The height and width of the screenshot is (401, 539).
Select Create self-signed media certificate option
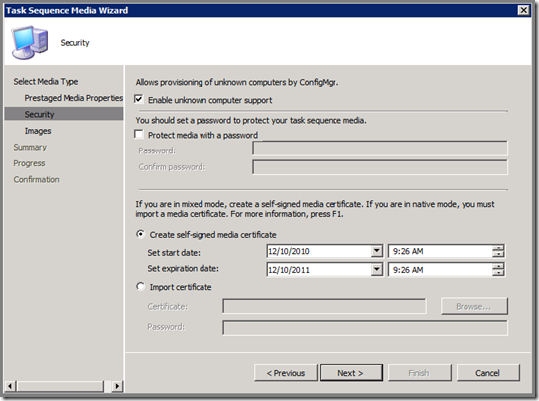(140, 234)
